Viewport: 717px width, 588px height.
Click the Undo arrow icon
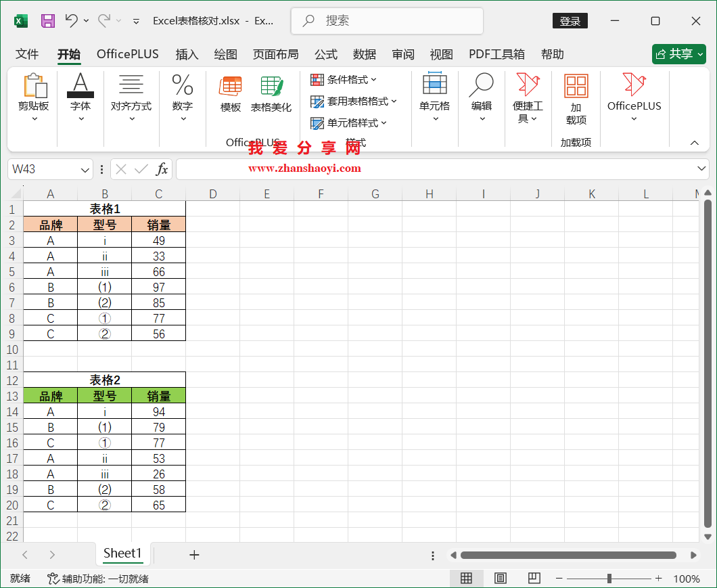pos(71,20)
